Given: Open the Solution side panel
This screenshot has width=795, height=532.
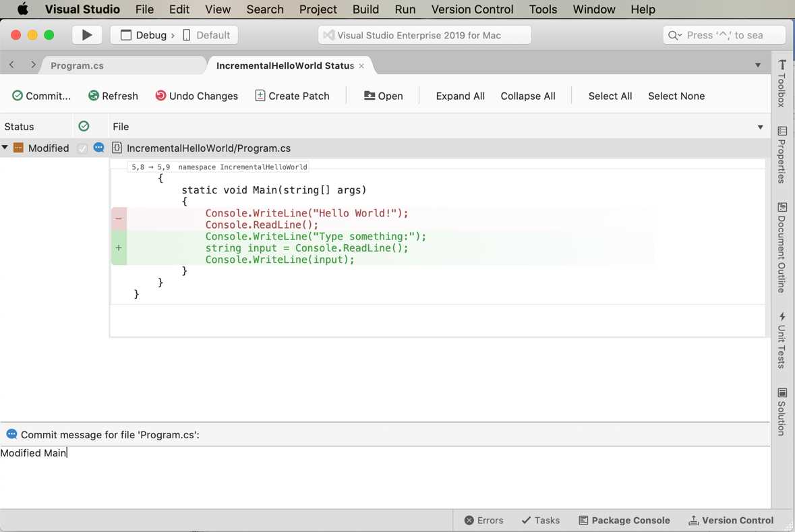Looking at the screenshot, I should point(782,411).
